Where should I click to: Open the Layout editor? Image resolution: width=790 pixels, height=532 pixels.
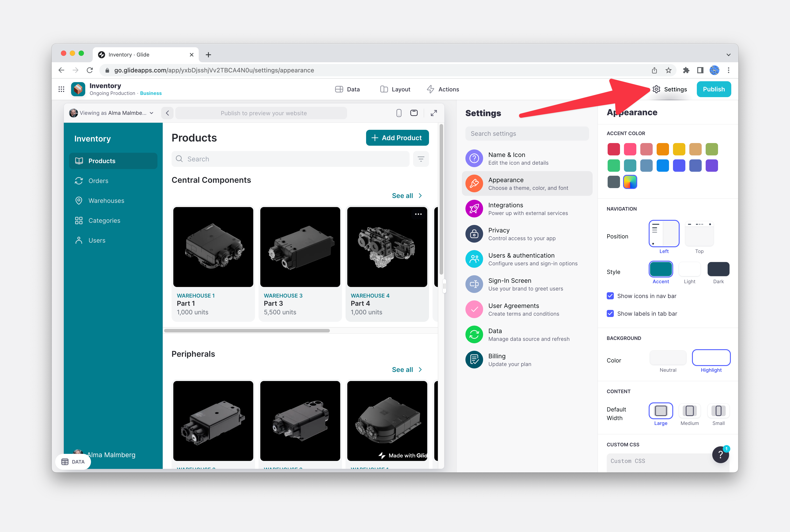(395, 89)
